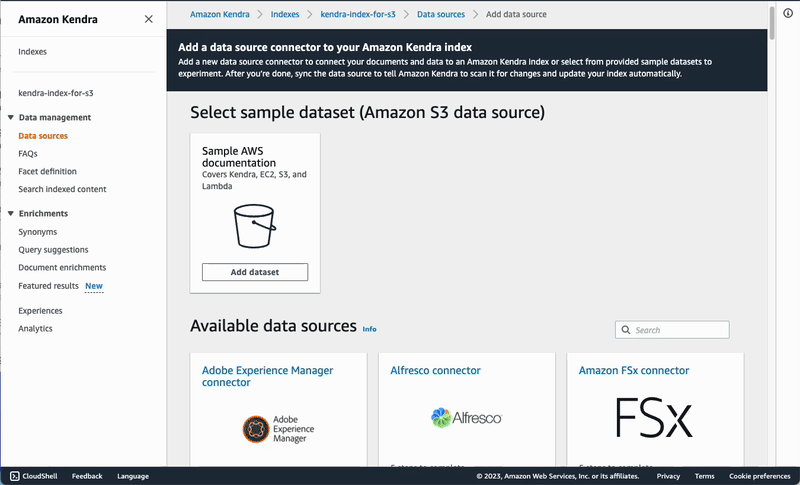Open Facet definition page
This screenshot has height=485, width=800.
pyautogui.click(x=47, y=171)
